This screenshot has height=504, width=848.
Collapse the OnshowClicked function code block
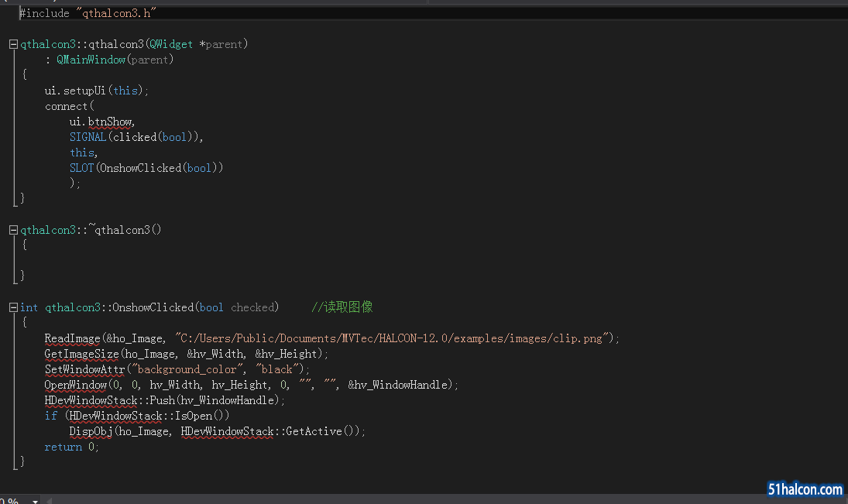pyautogui.click(x=13, y=307)
